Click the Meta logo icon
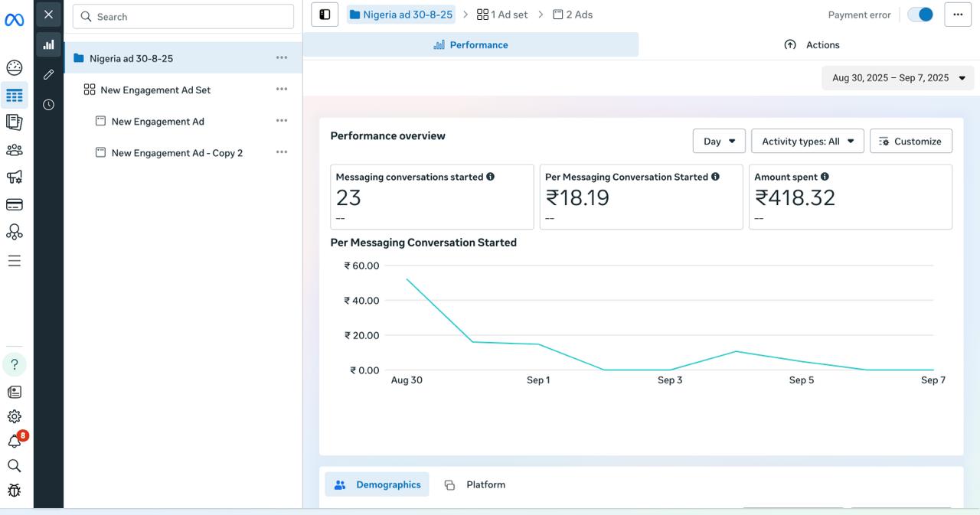980x515 pixels. [14, 20]
